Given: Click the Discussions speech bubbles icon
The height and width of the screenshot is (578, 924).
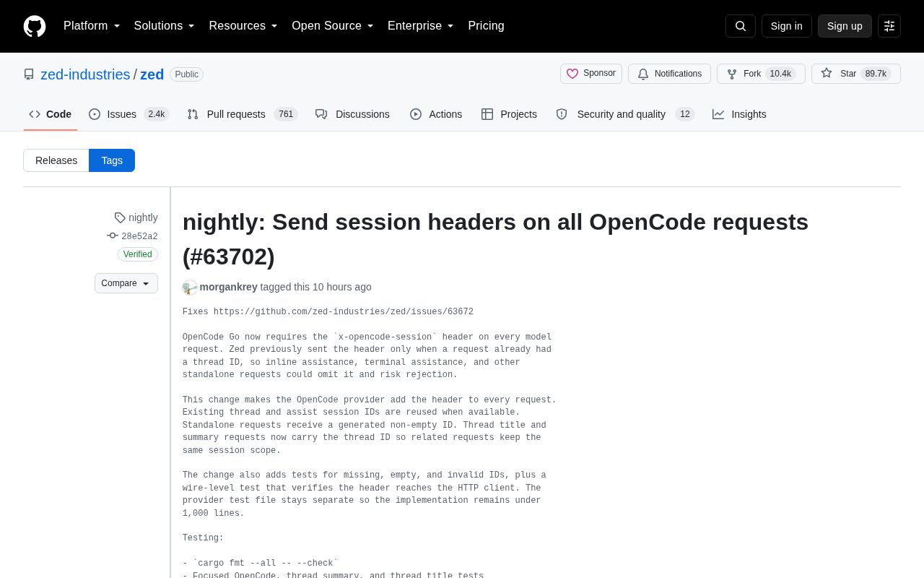Looking at the screenshot, I should pos(321,114).
